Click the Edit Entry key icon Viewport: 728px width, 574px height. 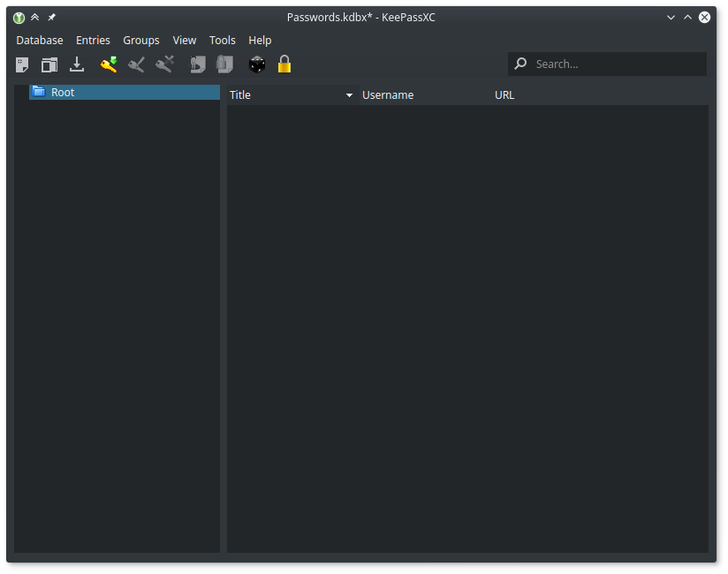click(x=136, y=64)
